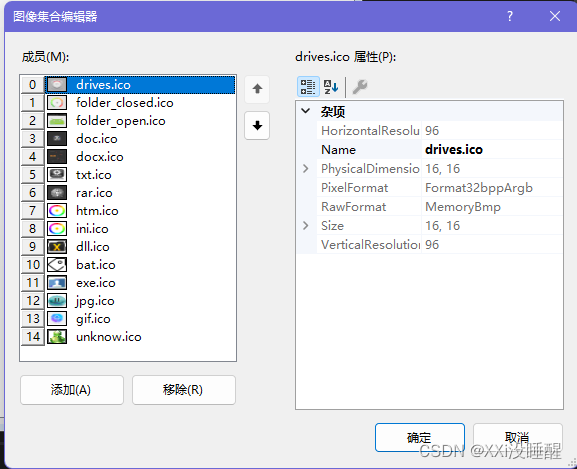Click the 移除(R) button

pyautogui.click(x=184, y=390)
